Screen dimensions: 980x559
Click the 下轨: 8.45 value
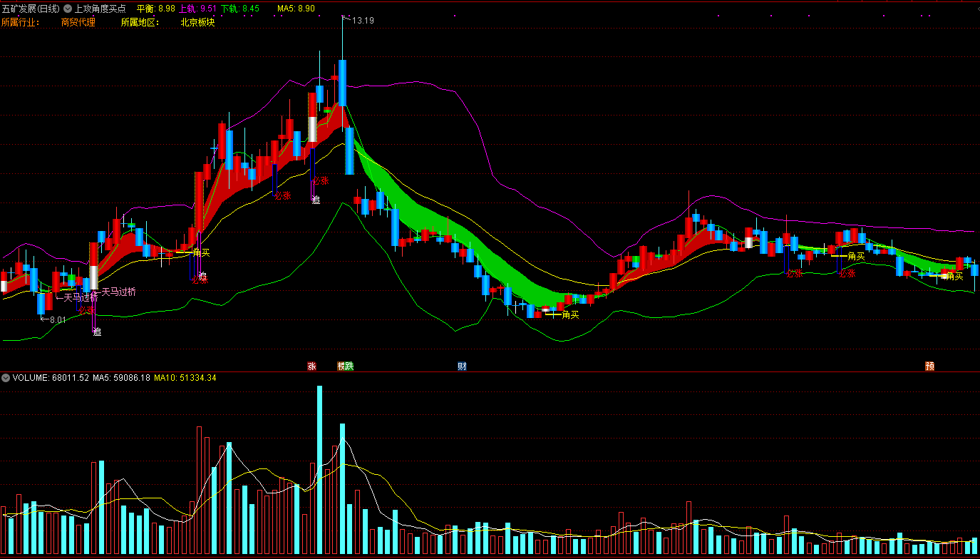point(240,9)
